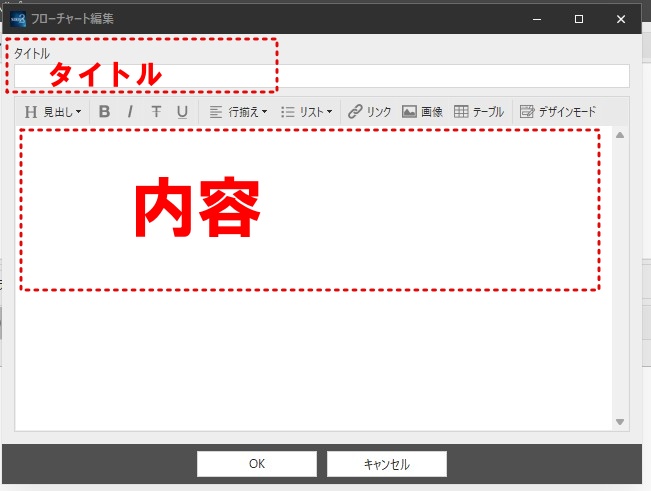This screenshot has width=651, height=491.
Task: Toggle underline formatting
Action: [x=182, y=112]
